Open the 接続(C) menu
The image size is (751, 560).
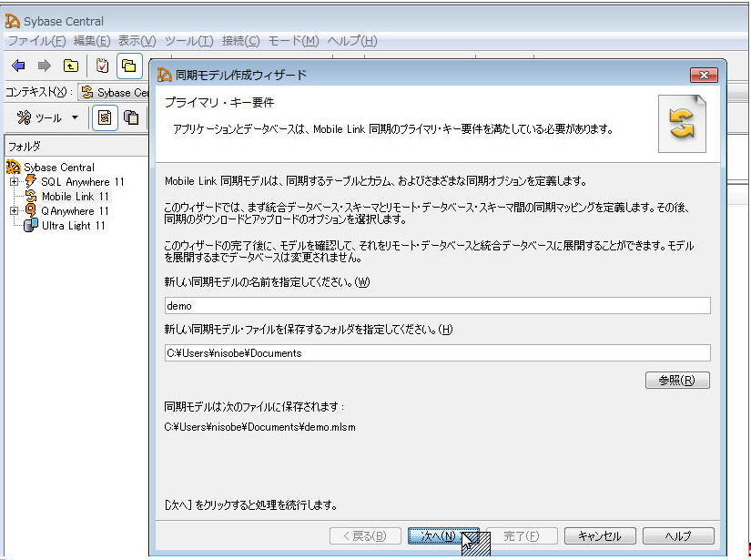[x=240, y=41]
